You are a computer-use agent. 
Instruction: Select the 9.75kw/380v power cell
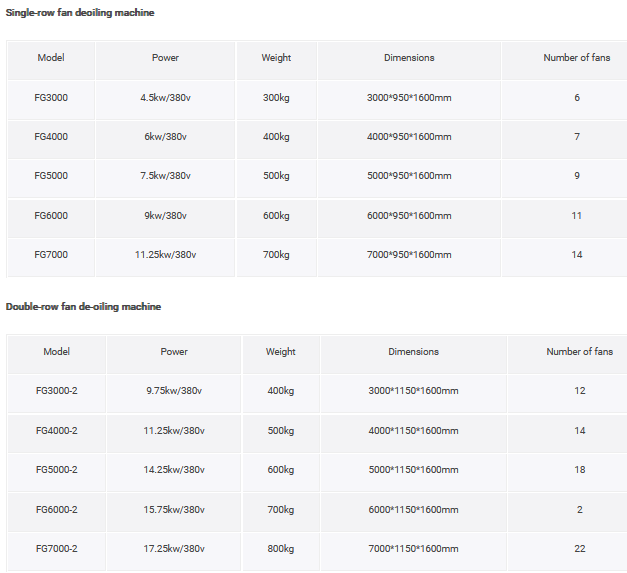pos(174,391)
